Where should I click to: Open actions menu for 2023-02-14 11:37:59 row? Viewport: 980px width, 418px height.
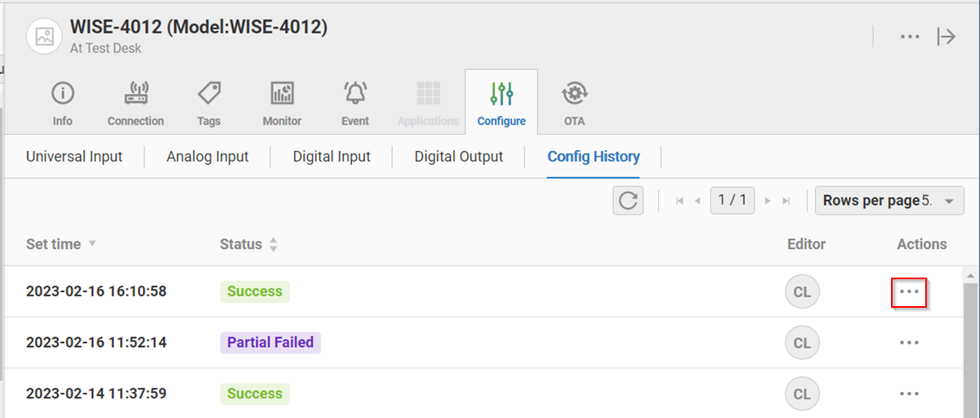pyautogui.click(x=909, y=394)
